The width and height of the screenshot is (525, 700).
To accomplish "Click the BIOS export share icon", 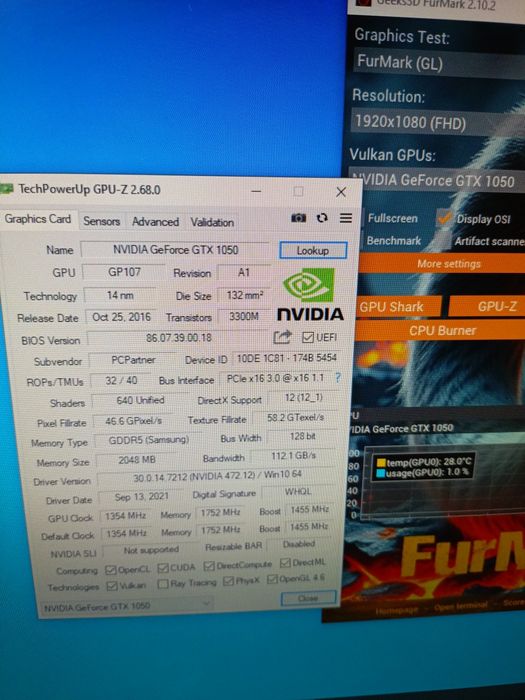I will coord(282,337).
